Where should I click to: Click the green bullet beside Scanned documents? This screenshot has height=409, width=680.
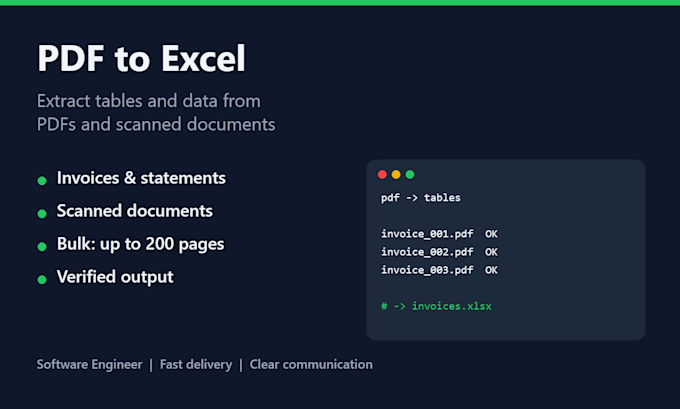[42, 213]
